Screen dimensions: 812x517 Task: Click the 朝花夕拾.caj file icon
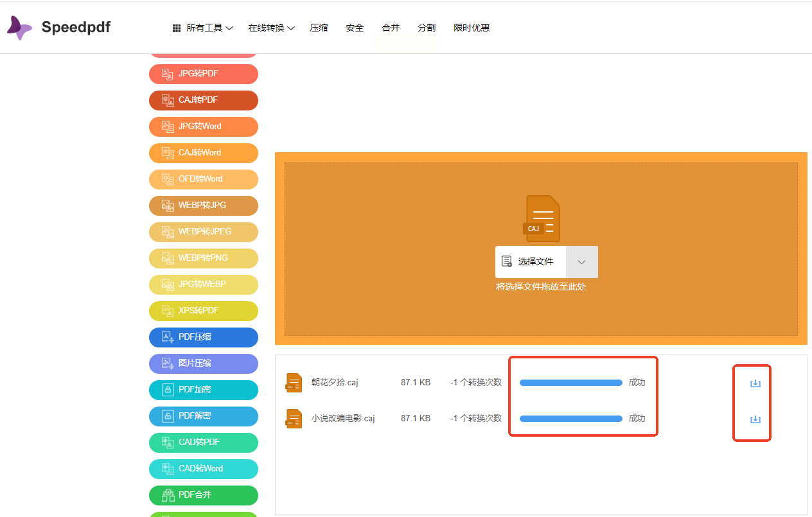tap(294, 383)
